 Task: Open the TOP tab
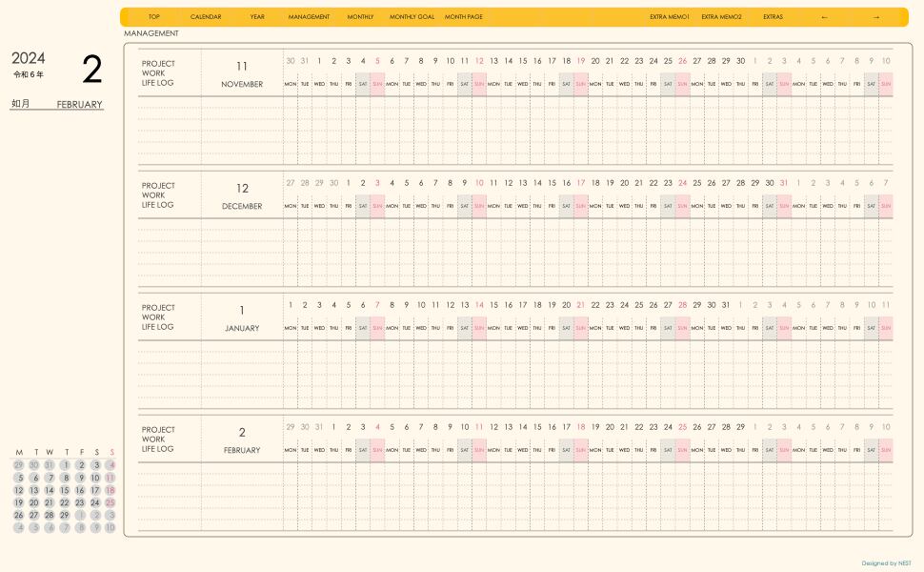click(154, 17)
